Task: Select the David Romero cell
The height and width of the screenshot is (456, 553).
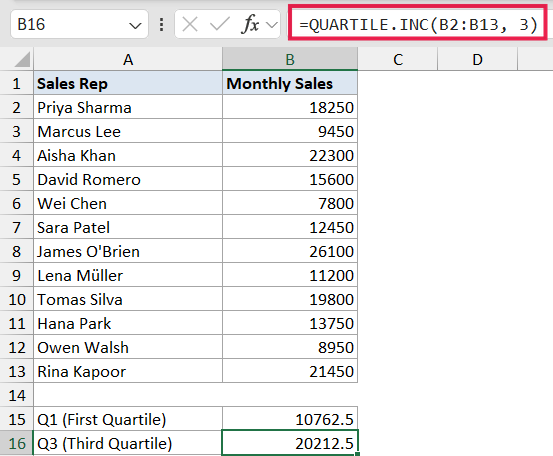Action: [x=128, y=180]
